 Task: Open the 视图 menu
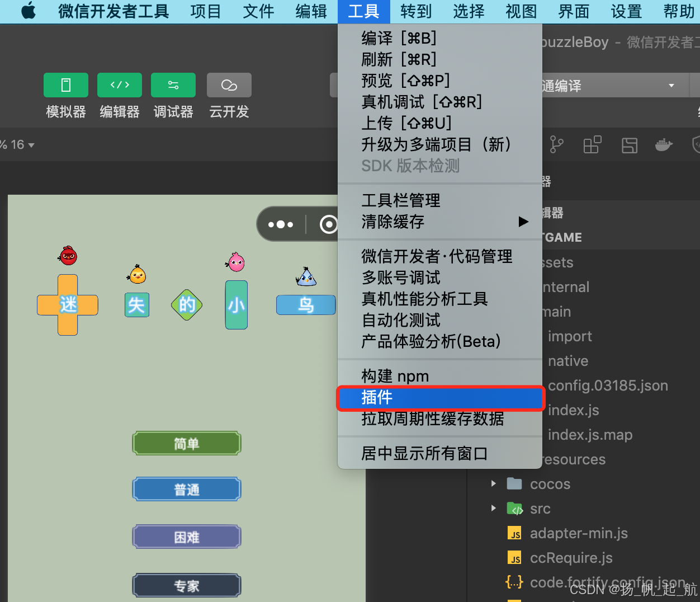tap(521, 11)
